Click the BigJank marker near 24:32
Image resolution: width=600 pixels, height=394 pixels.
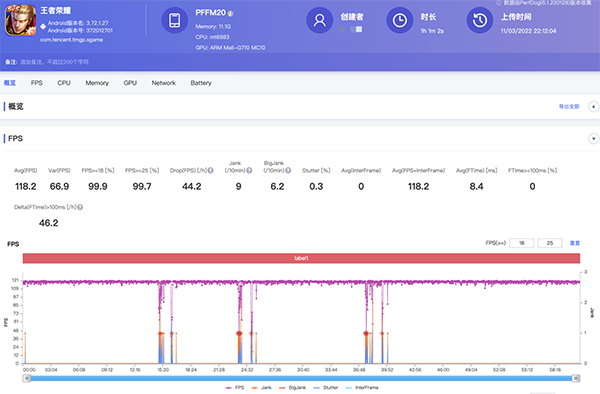pos(239,333)
